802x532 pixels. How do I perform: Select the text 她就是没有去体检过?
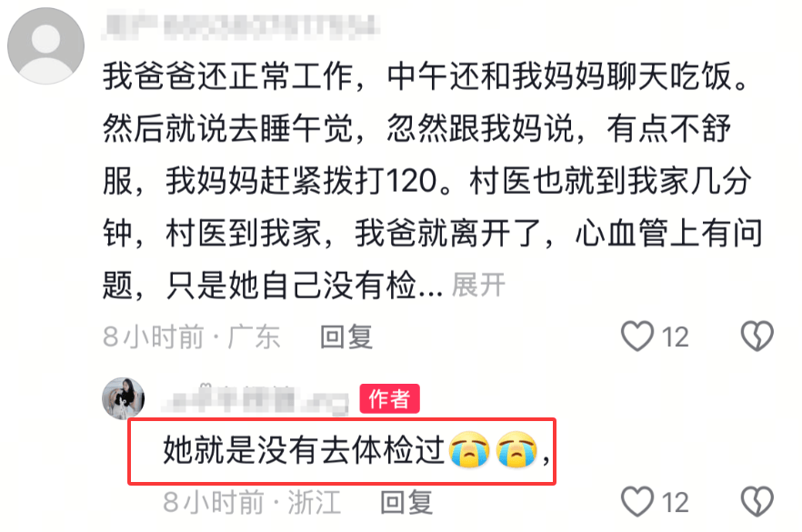pos(305,450)
